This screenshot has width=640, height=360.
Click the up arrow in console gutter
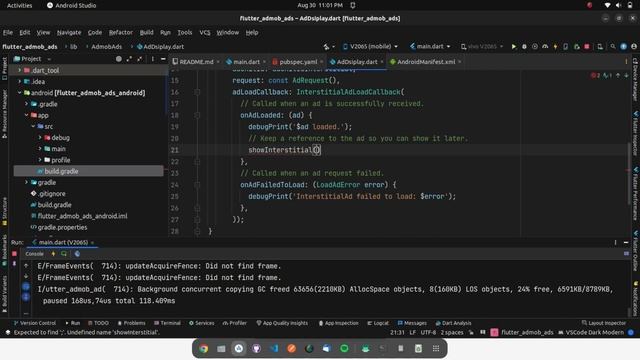(26, 265)
